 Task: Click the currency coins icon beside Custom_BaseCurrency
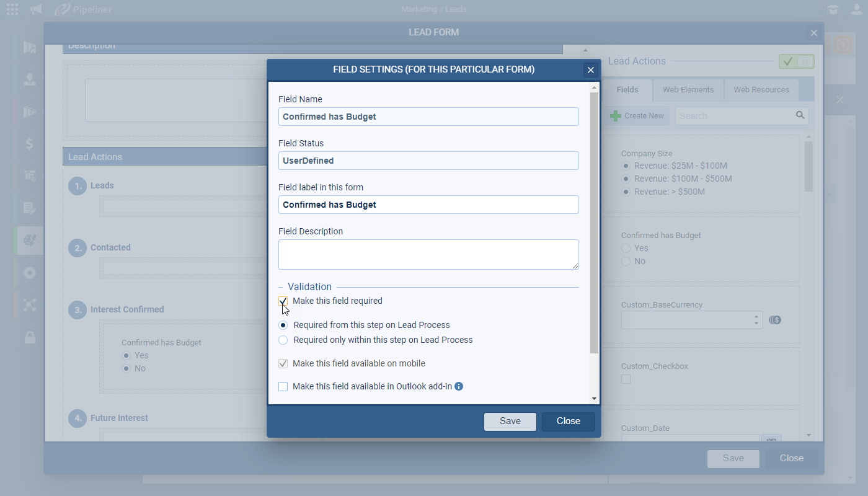point(774,320)
